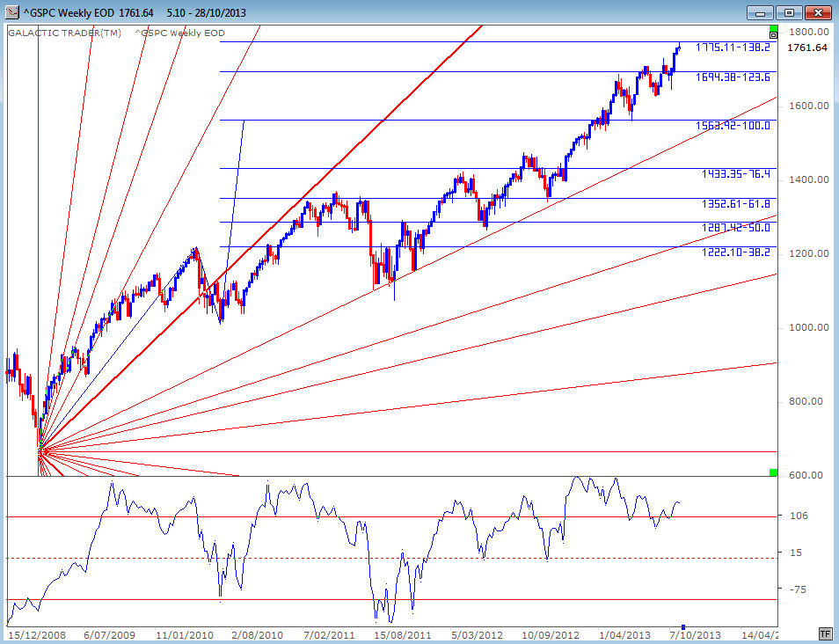Click the 1222.10-38.2 Fibonacci level label
The image size is (839, 644).
[x=736, y=252]
